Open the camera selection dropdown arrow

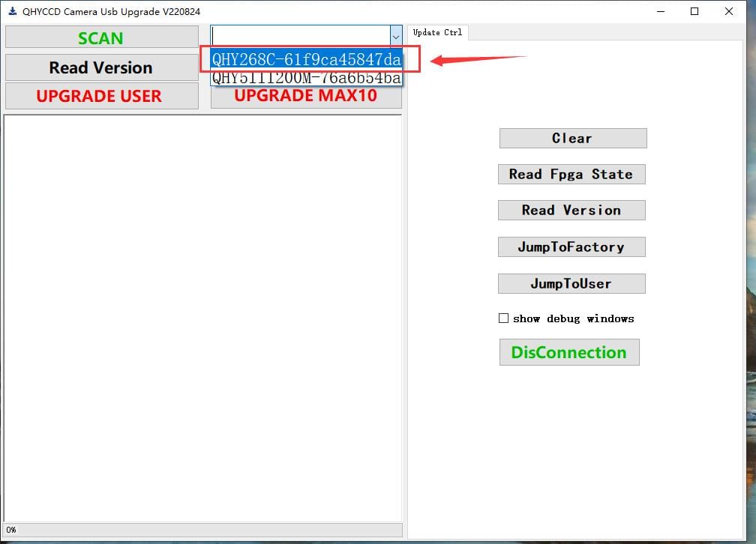(x=396, y=36)
